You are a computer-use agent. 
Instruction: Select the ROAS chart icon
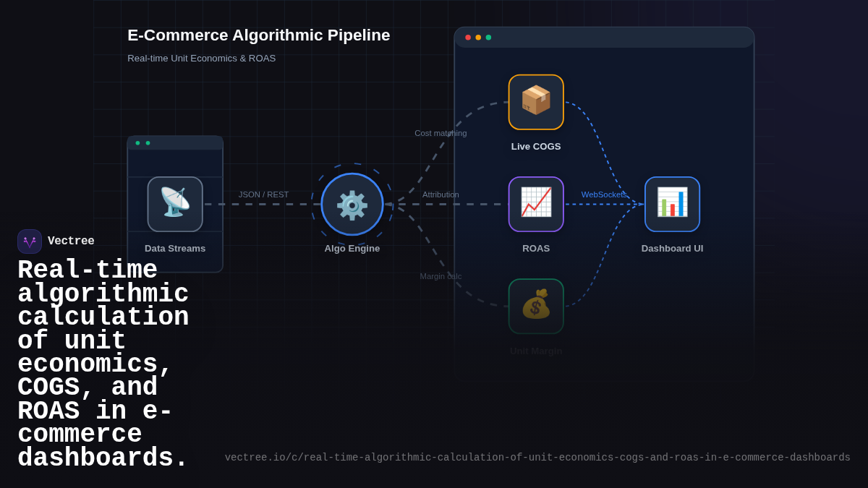(536, 204)
